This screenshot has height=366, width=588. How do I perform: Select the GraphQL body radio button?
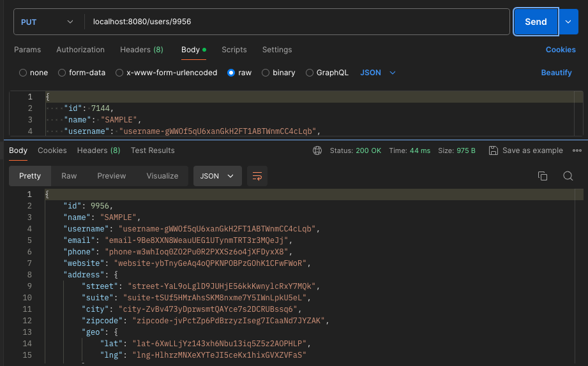click(x=310, y=73)
